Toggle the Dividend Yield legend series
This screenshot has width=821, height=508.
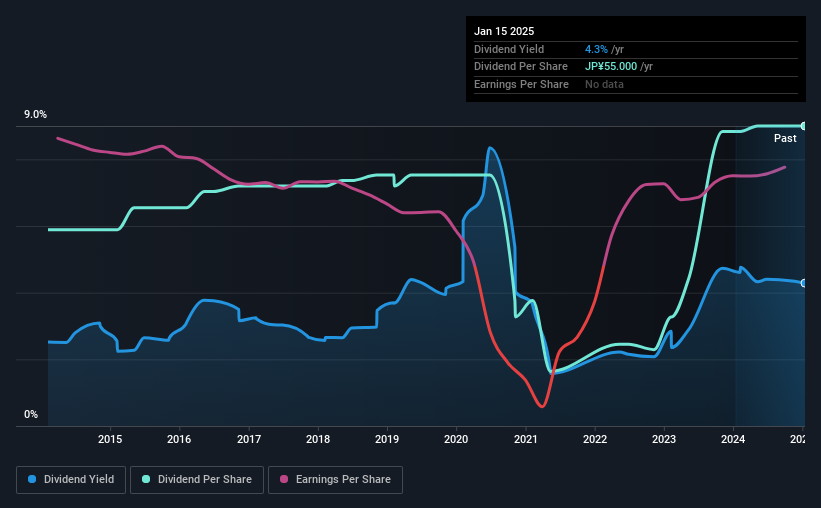71,480
